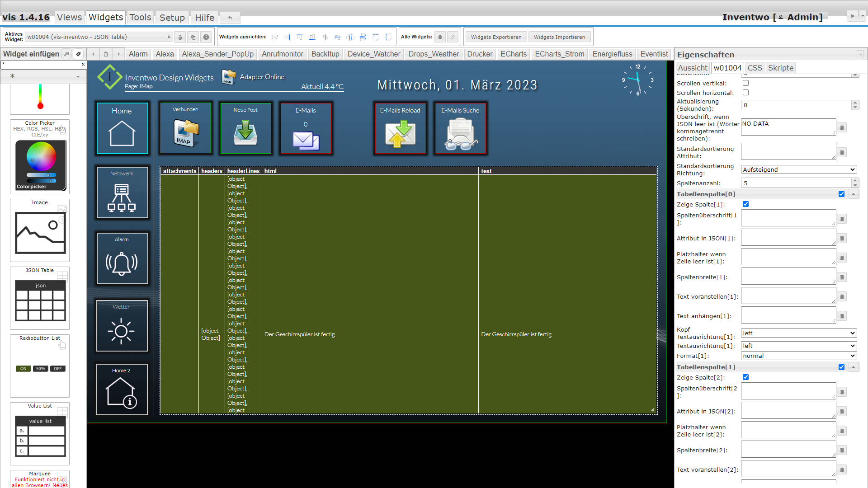
Task: Click Widgets Exportieren button
Action: tap(496, 37)
